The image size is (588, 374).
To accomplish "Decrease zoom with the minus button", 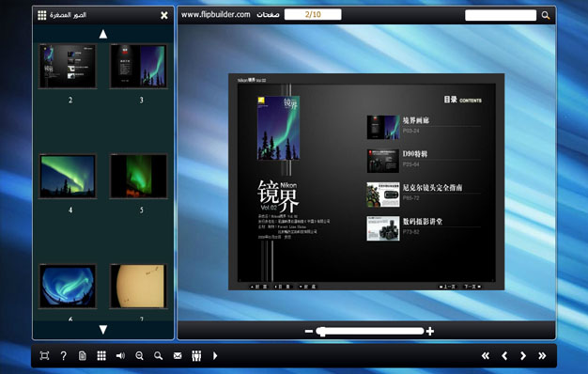I will 309,331.
